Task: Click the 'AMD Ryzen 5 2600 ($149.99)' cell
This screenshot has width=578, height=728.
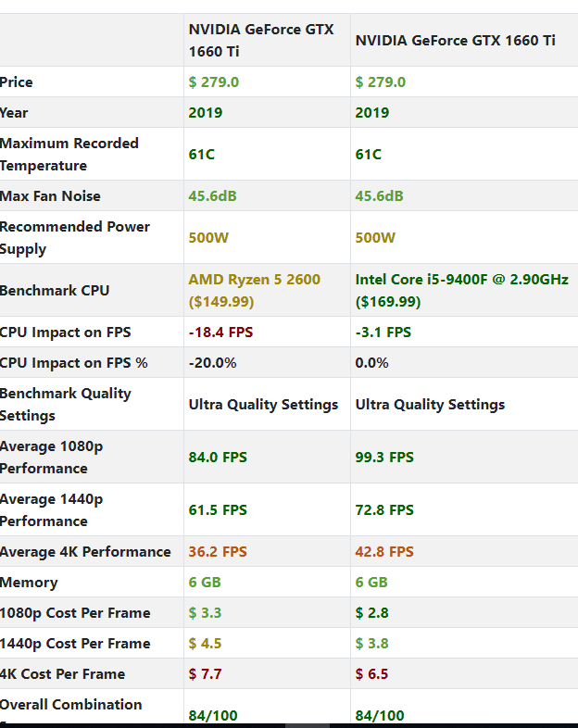Action: coord(255,291)
